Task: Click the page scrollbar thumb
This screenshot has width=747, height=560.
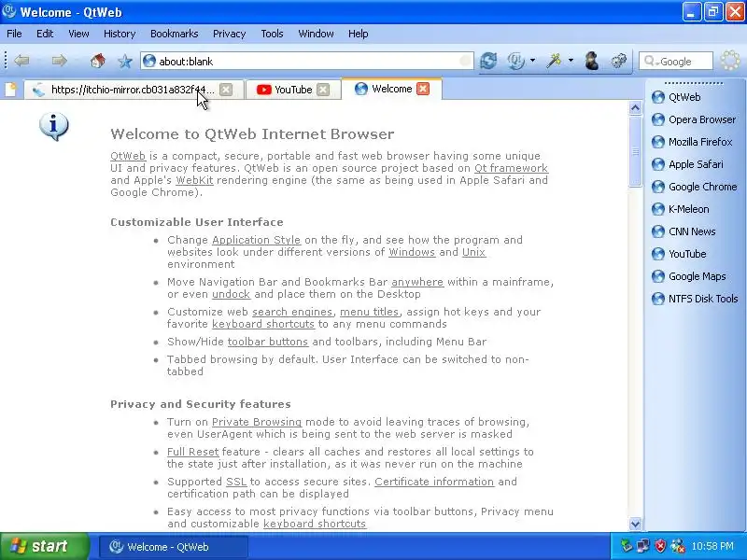Action: coord(635,151)
